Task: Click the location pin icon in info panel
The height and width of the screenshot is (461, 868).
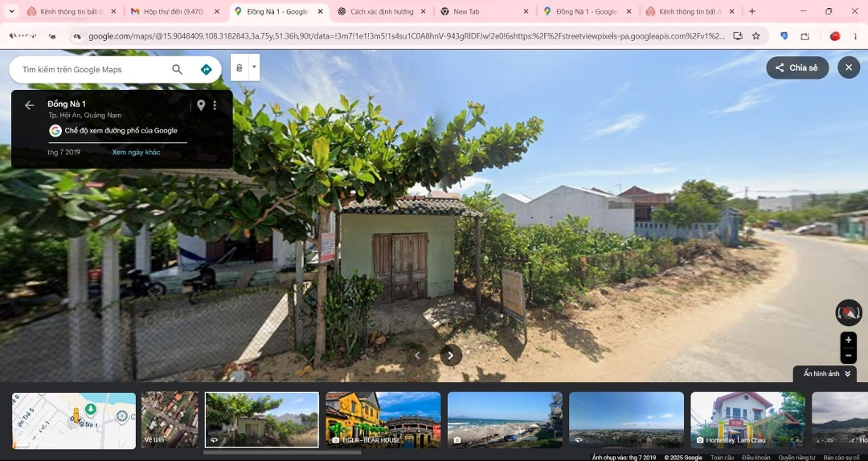Action: (201, 105)
